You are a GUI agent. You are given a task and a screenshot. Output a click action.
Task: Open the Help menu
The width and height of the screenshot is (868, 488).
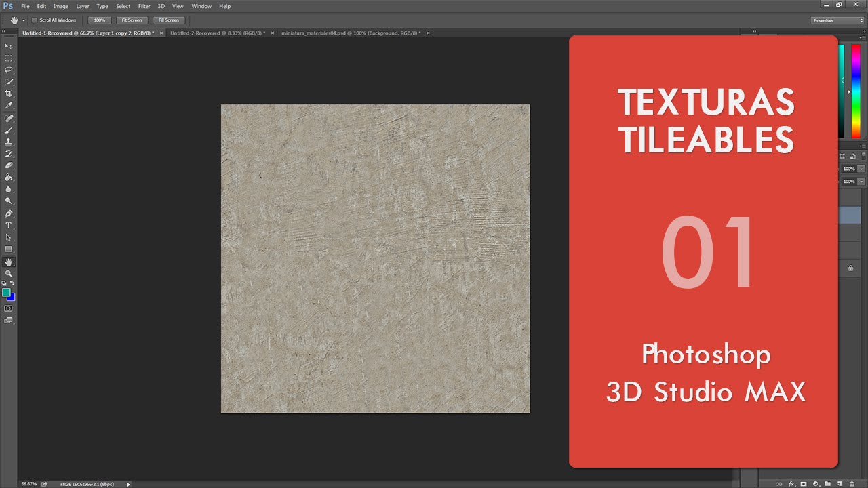(x=224, y=6)
